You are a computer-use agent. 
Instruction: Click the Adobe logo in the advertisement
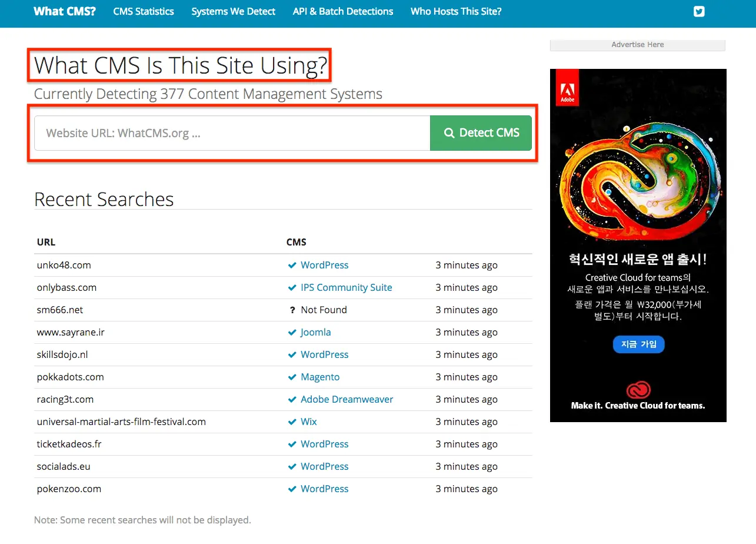(567, 88)
